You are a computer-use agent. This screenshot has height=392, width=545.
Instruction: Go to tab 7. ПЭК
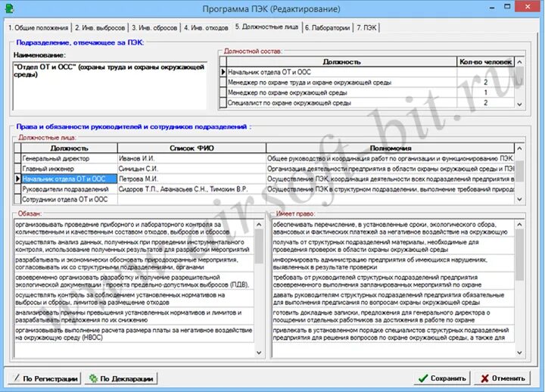pos(366,27)
